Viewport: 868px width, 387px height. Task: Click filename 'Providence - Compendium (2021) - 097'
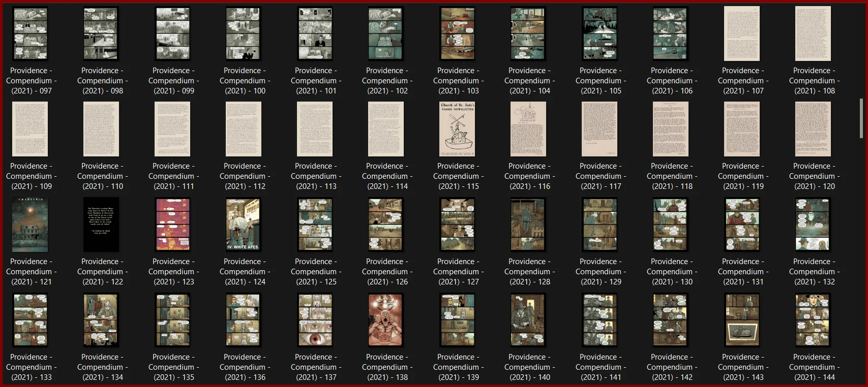pyautogui.click(x=31, y=81)
